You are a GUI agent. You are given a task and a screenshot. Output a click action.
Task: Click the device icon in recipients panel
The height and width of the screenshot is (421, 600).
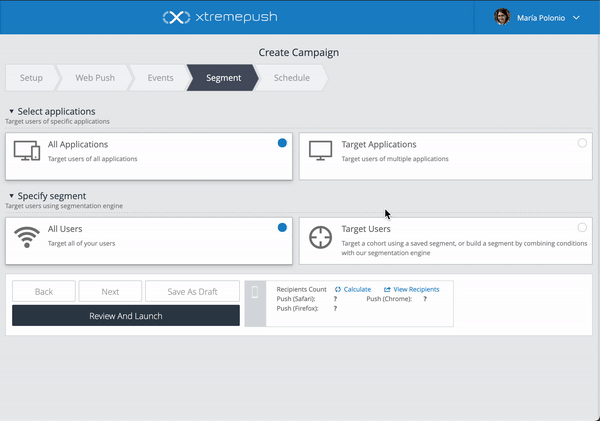(x=255, y=292)
